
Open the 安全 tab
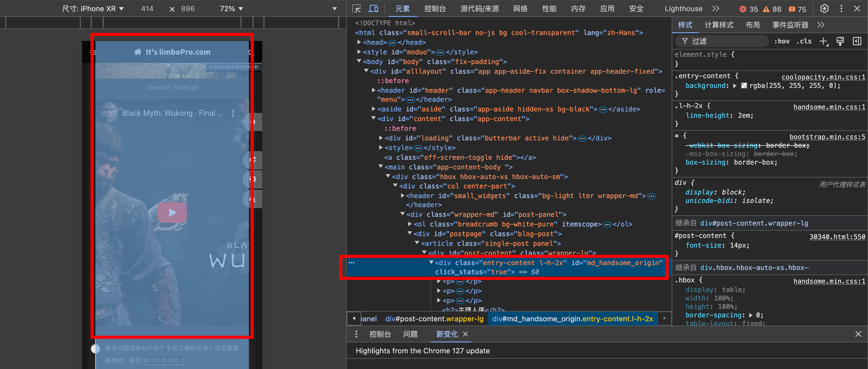click(636, 9)
